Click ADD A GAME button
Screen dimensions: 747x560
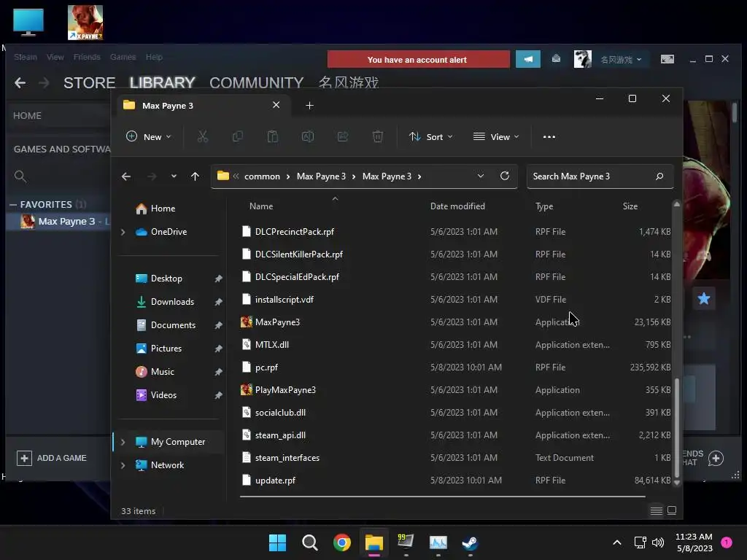click(x=52, y=458)
